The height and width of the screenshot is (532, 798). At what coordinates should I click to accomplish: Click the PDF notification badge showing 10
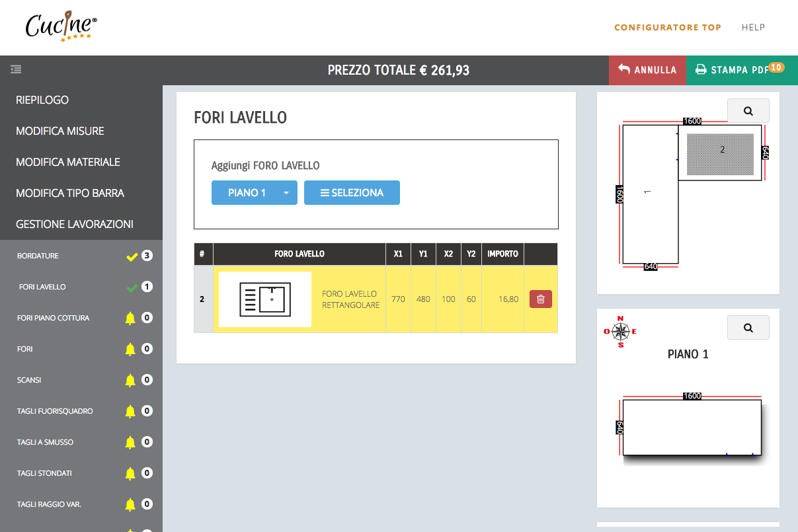(x=776, y=67)
